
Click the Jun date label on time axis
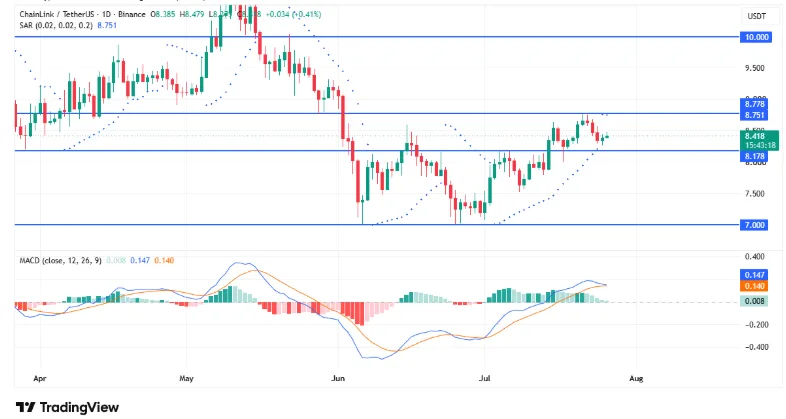[338, 378]
